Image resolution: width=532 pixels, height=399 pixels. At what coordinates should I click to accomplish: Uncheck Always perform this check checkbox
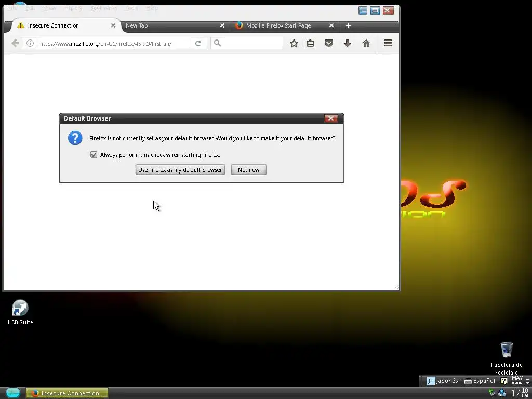pyautogui.click(x=94, y=155)
